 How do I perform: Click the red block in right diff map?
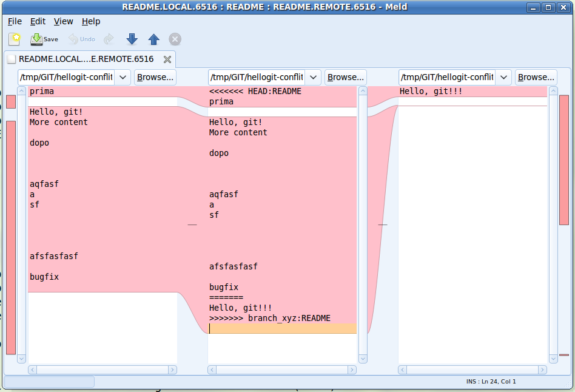pos(564,160)
